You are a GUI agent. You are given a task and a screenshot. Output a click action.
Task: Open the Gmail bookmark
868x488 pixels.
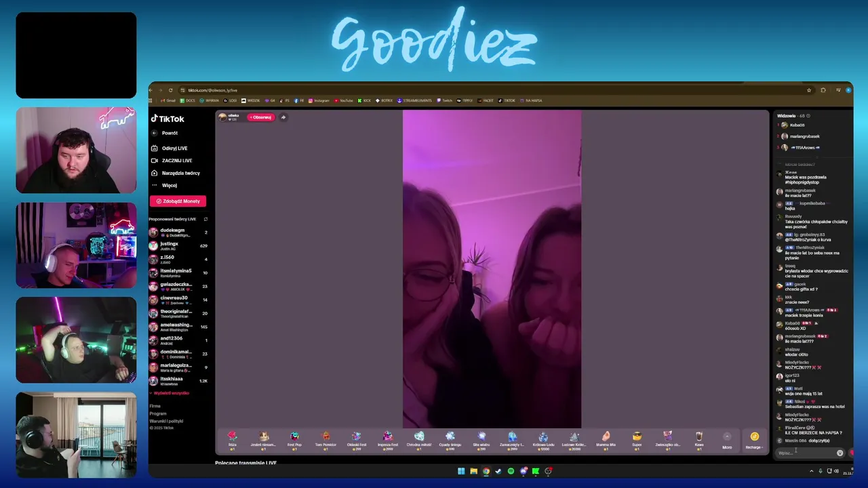coord(167,100)
